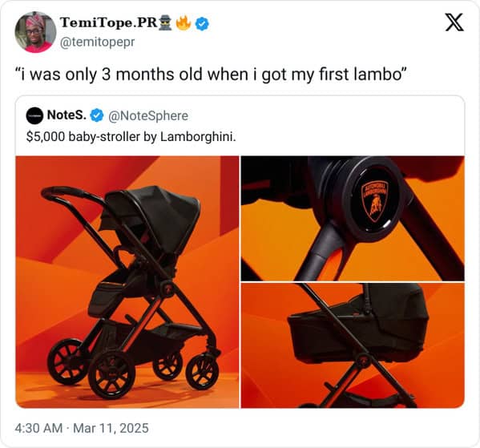Click the TemiTope.PR display name
This screenshot has height=448, width=480.
coord(109,22)
